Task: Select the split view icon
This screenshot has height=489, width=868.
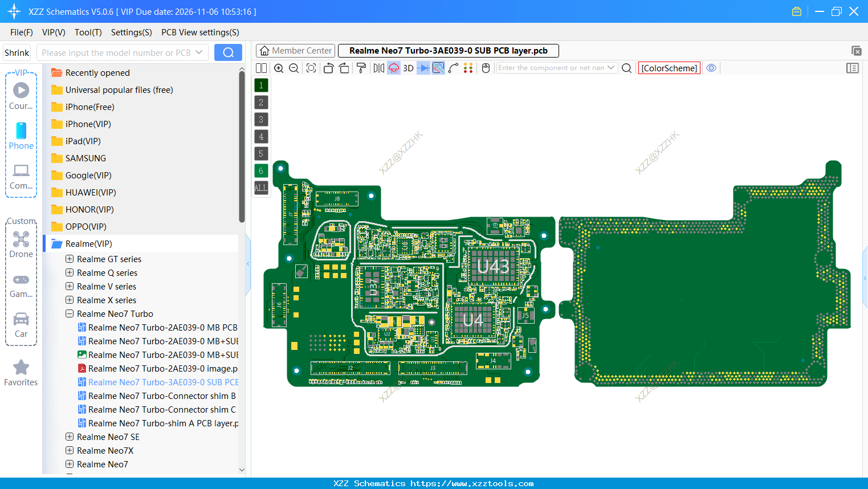Action: coord(261,68)
